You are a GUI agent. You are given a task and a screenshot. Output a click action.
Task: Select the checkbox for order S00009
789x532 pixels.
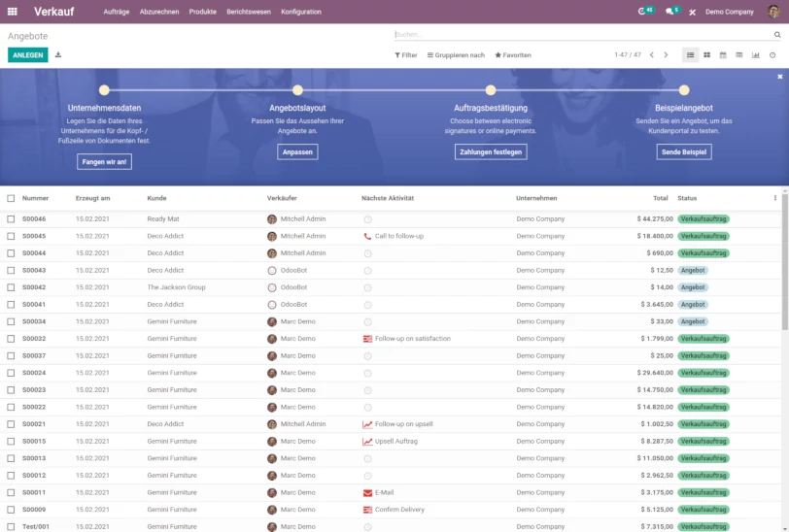tap(11, 510)
